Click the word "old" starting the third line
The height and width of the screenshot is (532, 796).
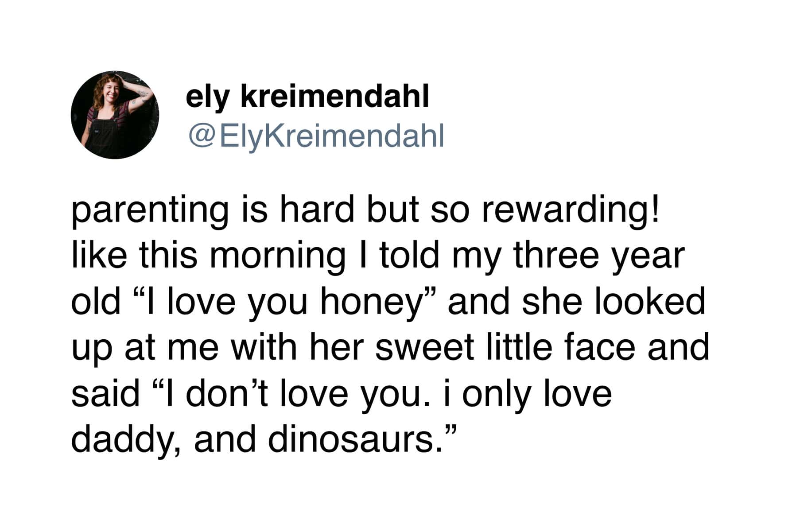96,302
